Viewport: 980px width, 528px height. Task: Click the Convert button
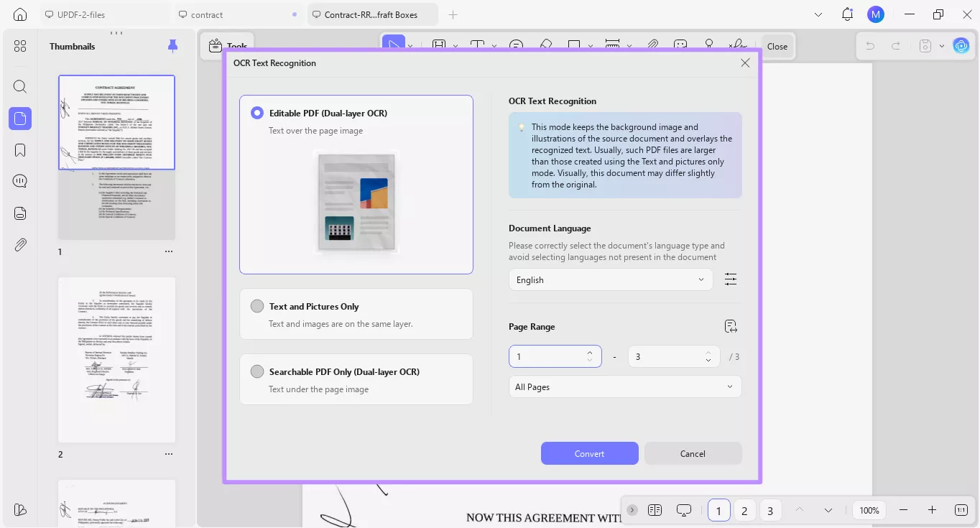click(590, 453)
